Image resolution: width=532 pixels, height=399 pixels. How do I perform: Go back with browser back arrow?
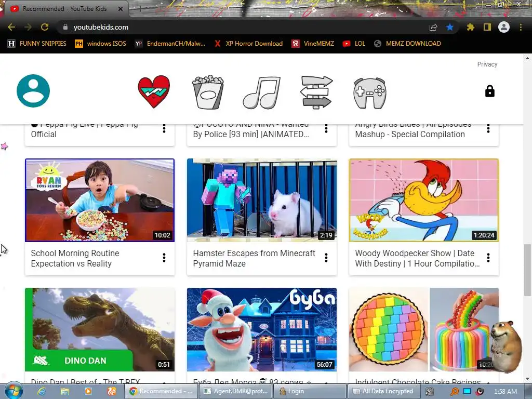tap(11, 27)
